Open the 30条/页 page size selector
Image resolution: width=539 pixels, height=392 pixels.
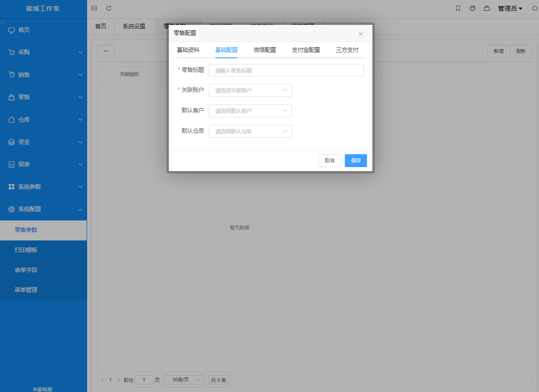tap(184, 380)
